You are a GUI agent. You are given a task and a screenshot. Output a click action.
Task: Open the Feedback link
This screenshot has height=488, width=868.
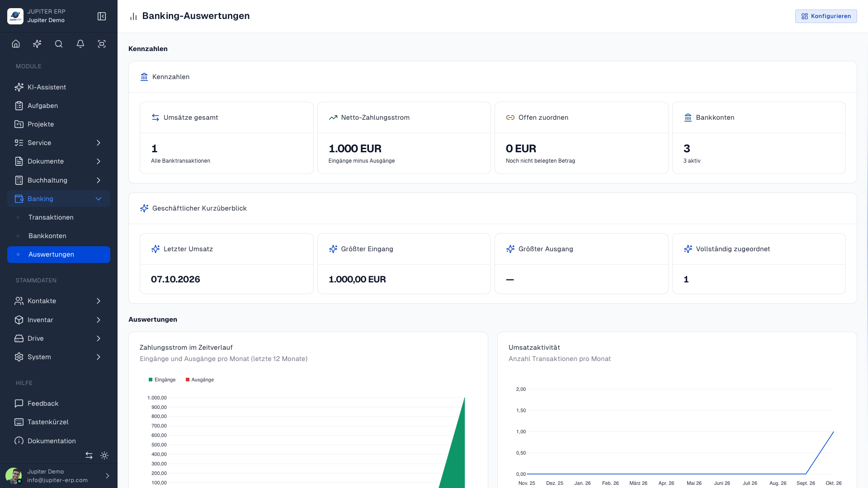59,404
